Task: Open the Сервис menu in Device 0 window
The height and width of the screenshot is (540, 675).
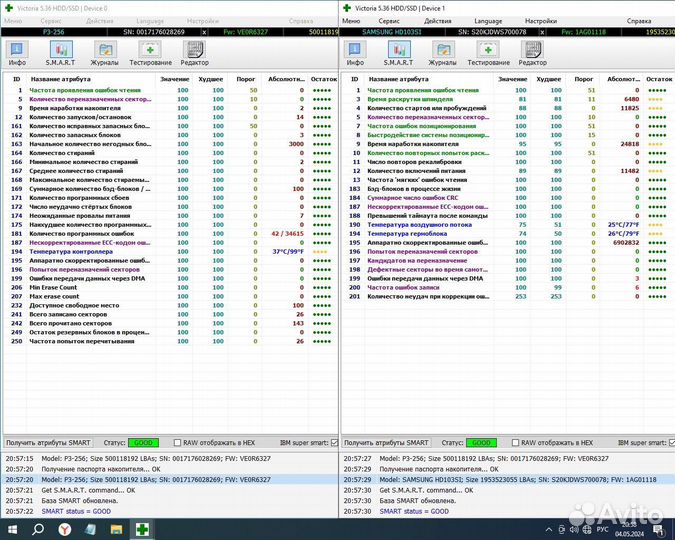Action: tap(50, 20)
